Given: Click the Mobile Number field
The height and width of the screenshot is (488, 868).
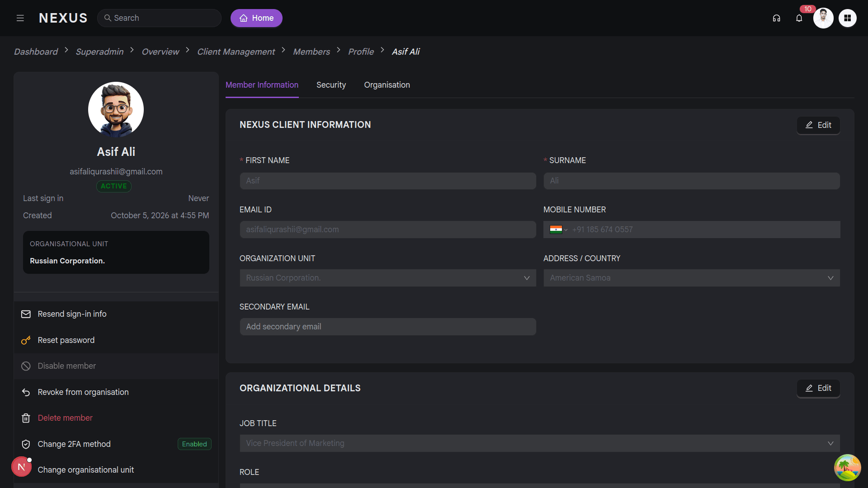Looking at the screenshot, I should click(692, 230).
